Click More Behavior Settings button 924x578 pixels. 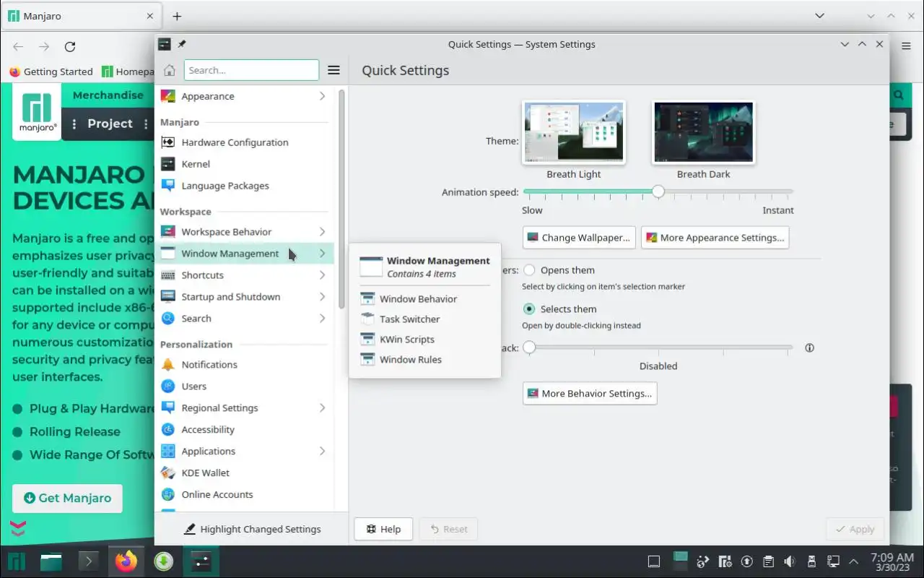coord(590,394)
